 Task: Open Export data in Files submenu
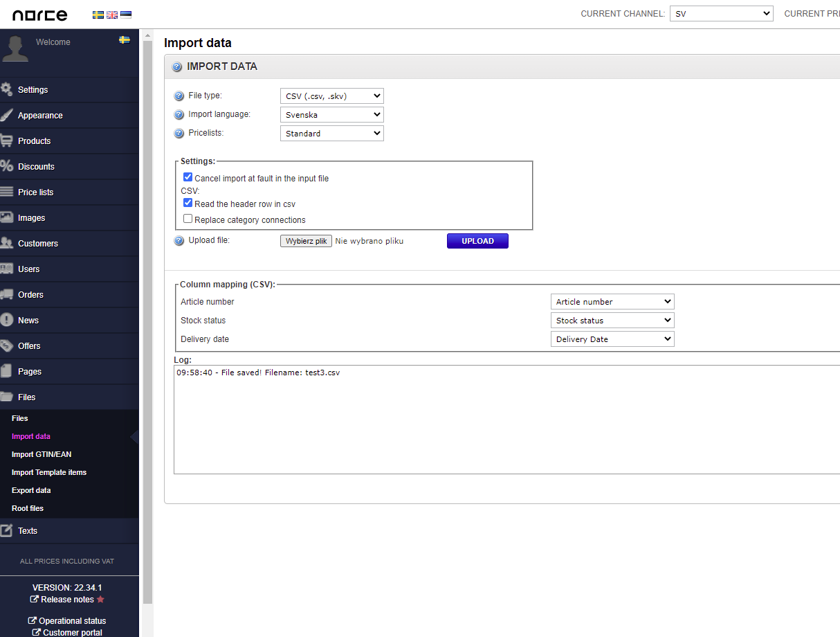coord(31,490)
